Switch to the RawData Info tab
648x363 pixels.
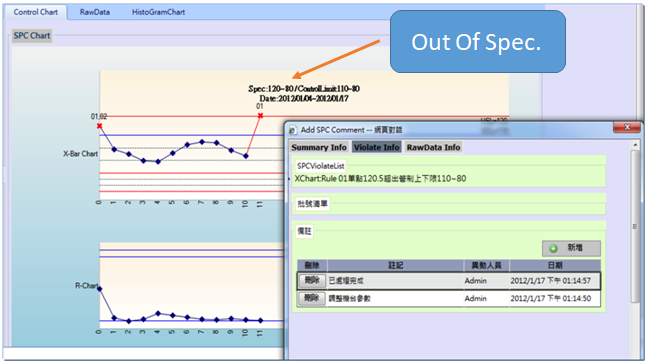[433, 147]
